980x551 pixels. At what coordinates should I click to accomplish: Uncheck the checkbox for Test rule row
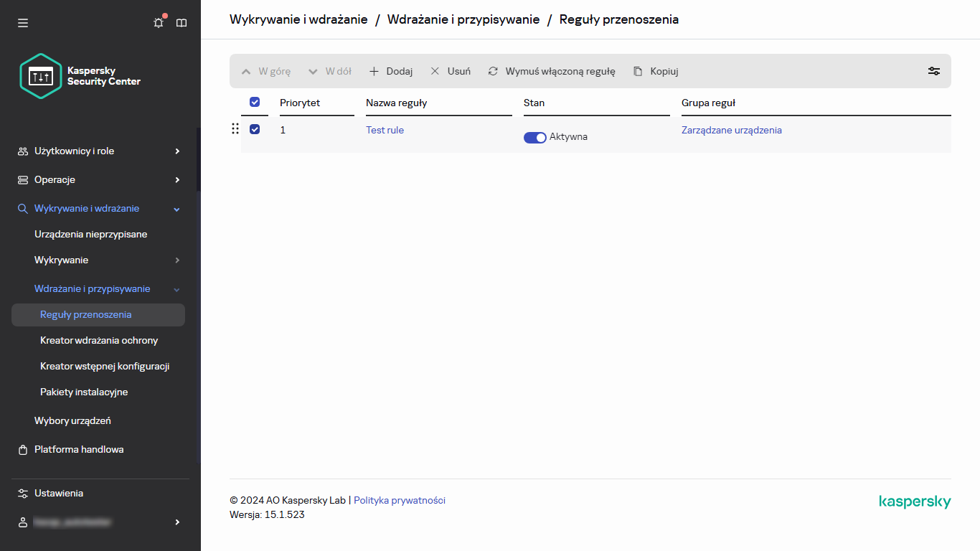[255, 129]
